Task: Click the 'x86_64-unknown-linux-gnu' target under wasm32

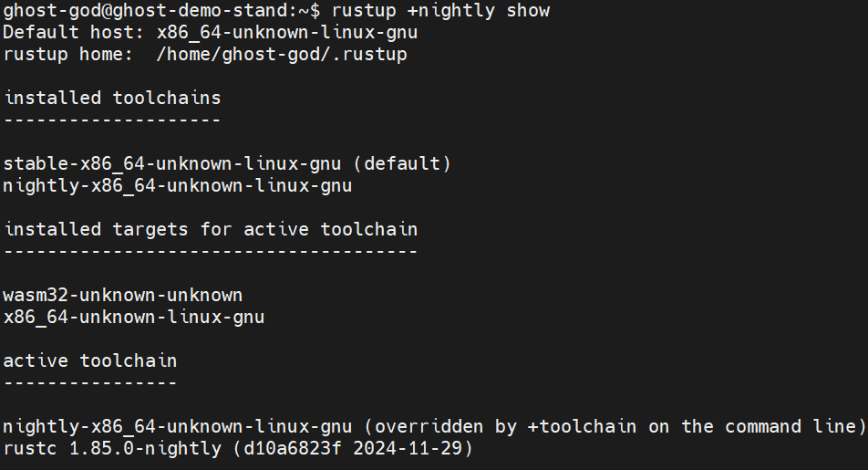Action: (x=134, y=317)
